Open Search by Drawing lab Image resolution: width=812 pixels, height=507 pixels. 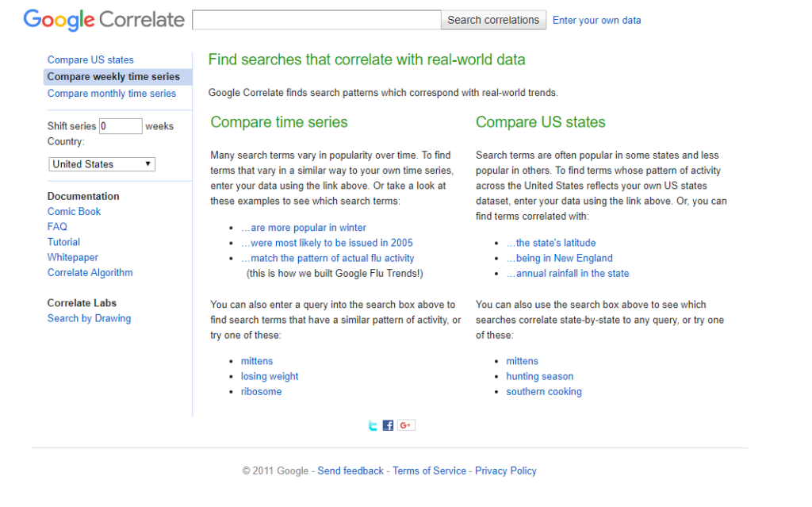[x=89, y=318]
